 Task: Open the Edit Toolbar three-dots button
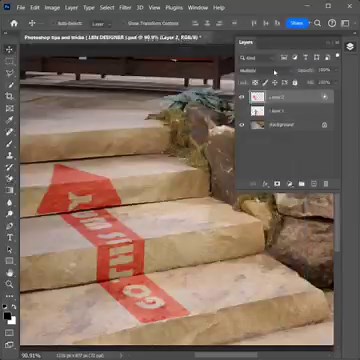pyautogui.click(x=9, y=296)
